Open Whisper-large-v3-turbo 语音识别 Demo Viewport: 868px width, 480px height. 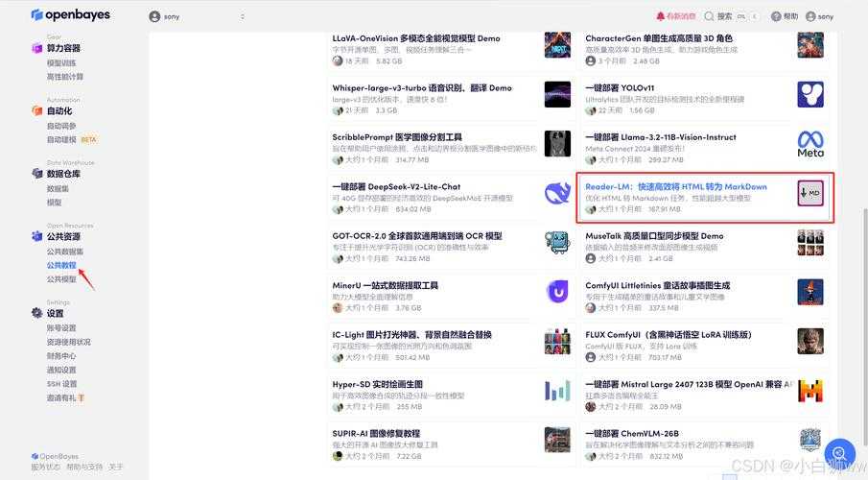[x=422, y=88]
